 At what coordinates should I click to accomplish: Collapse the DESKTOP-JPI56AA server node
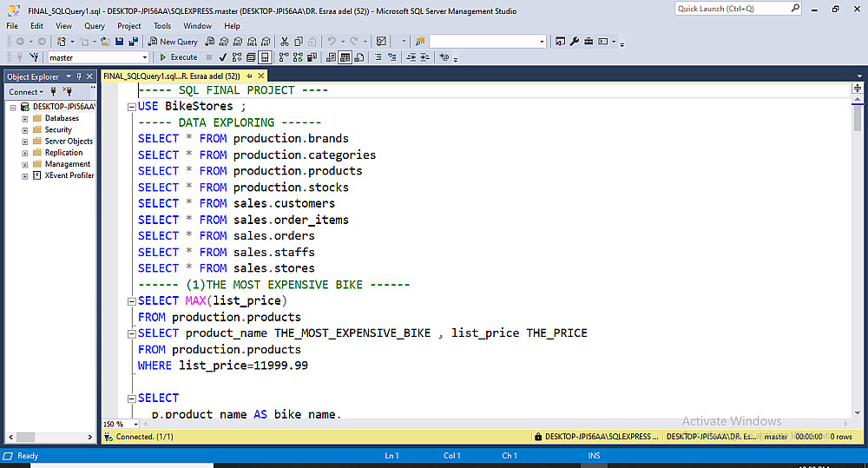pos(13,108)
